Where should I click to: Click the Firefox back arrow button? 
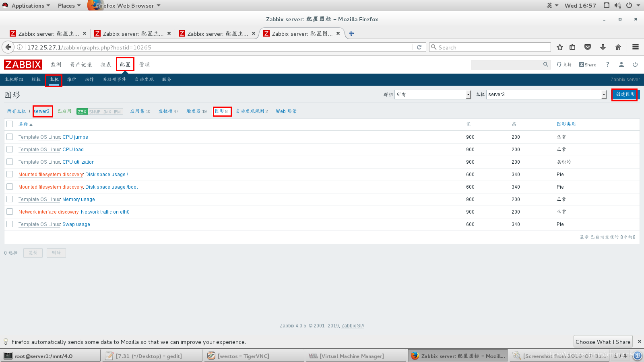click(x=8, y=47)
